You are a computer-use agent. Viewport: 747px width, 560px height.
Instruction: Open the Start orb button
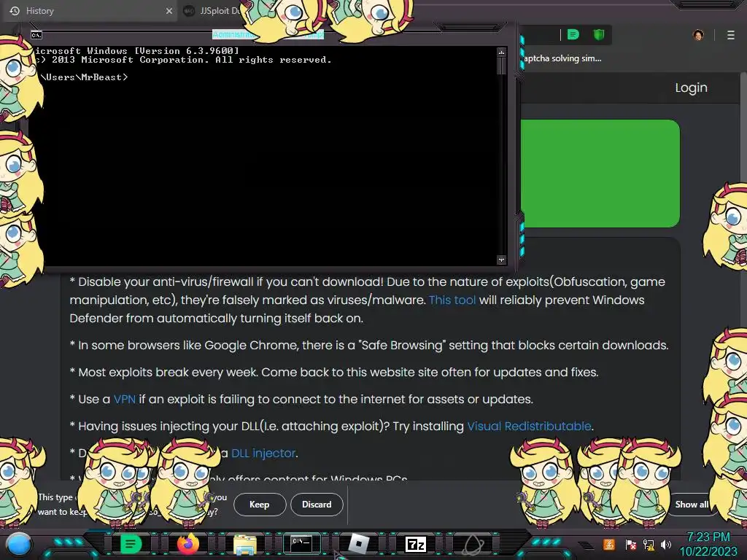tap(19, 544)
